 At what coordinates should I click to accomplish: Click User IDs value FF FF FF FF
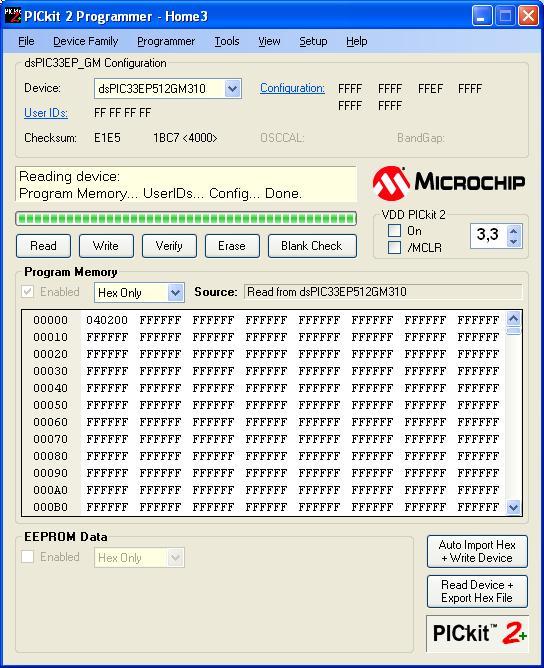pyautogui.click(x=123, y=113)
